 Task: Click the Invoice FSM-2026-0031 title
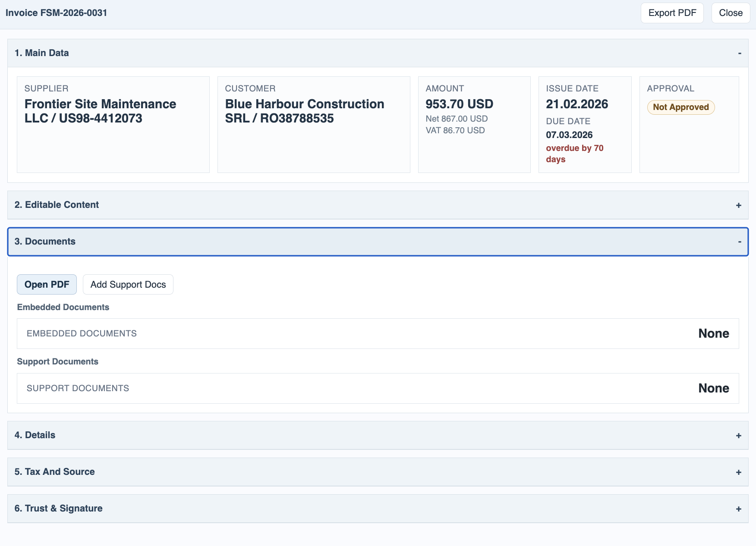[x=57, y=13]
